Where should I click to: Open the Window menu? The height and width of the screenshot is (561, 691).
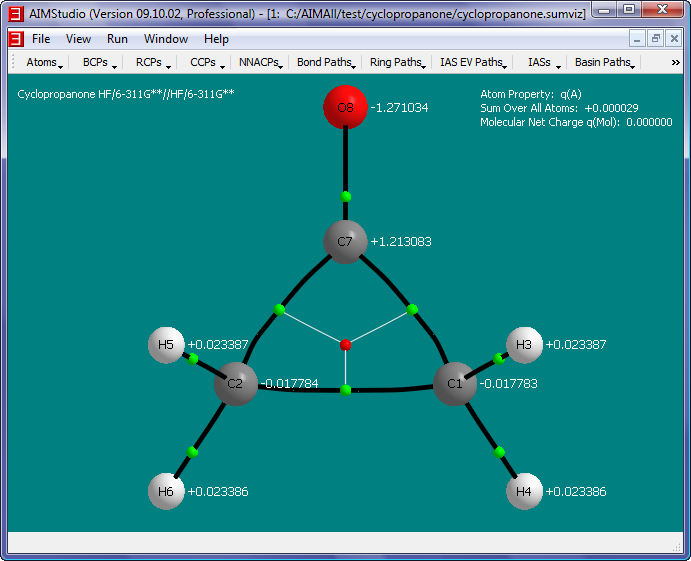pyautogui.click(x=165, y=39)
